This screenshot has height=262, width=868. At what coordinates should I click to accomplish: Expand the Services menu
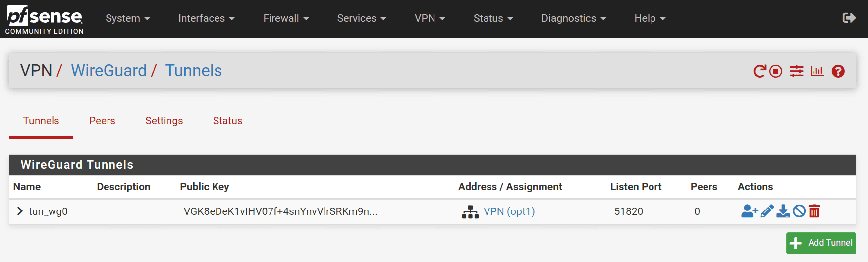coord(361,18)
